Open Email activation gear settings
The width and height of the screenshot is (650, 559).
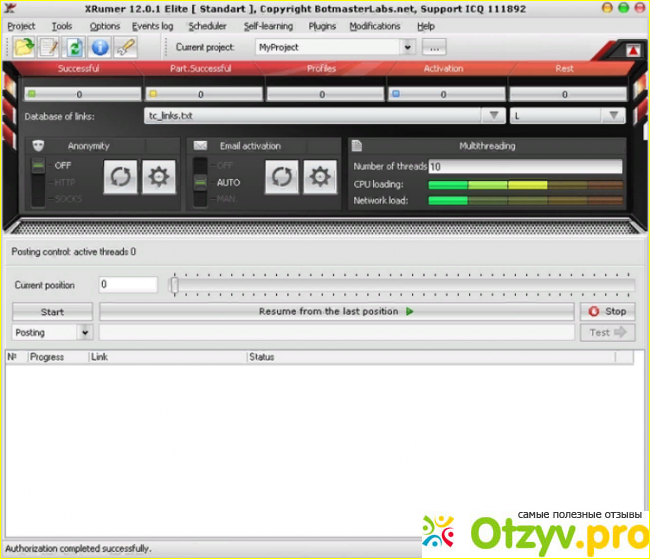click(319, 177)
